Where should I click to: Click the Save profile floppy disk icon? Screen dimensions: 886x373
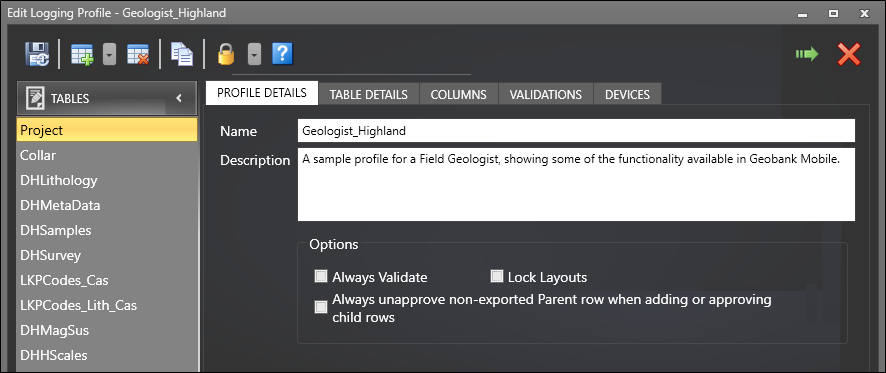[x=37, y=54]
